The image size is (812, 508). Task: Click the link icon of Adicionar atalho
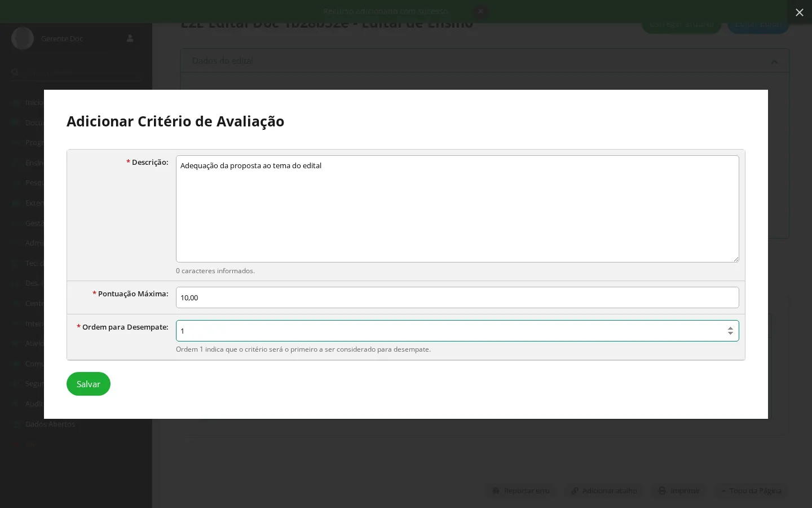(575, 491)
